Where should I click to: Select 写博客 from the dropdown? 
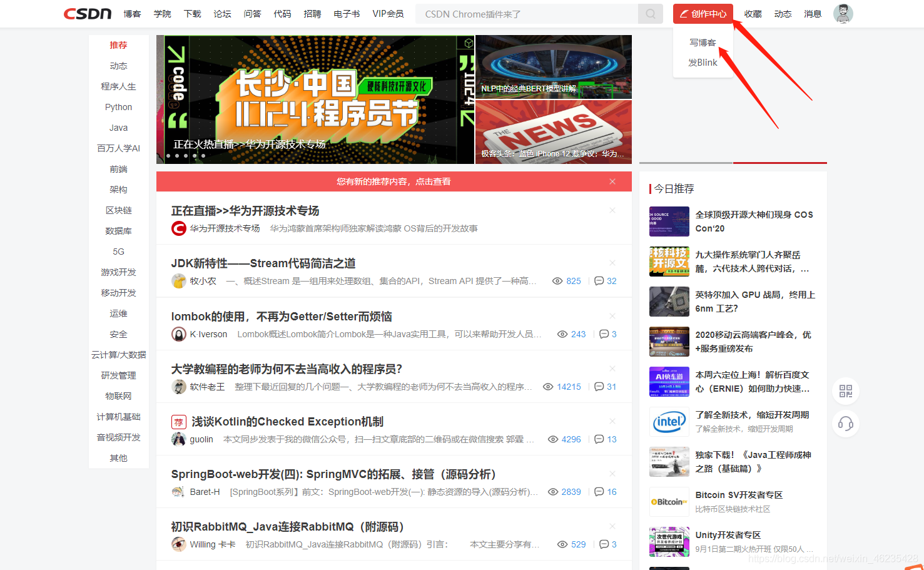[703, 43]
